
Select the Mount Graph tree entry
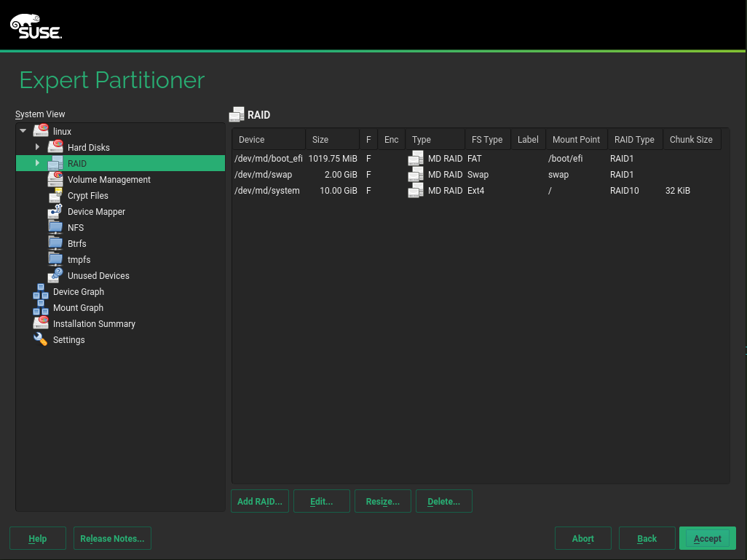(78, 307)
